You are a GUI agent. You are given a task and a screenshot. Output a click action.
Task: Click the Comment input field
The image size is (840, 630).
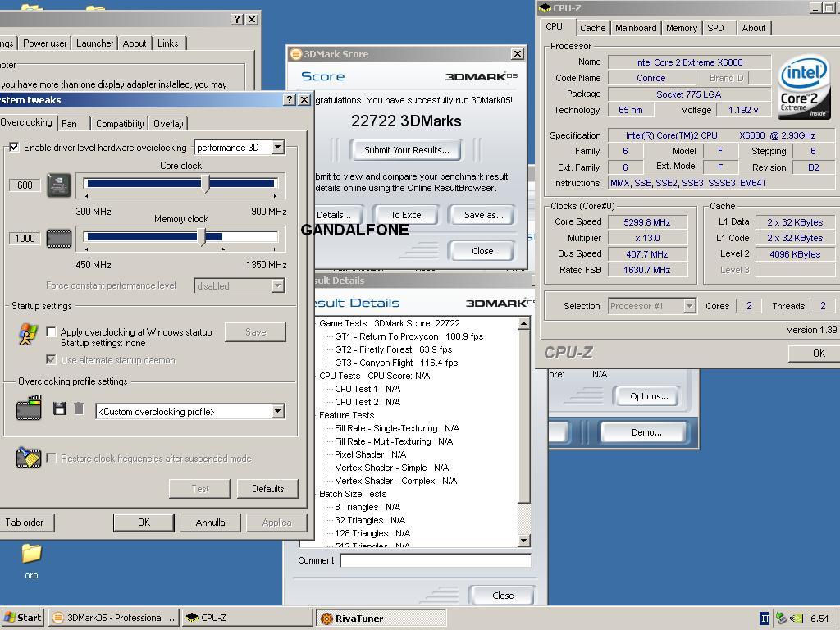tap(436, 560)
